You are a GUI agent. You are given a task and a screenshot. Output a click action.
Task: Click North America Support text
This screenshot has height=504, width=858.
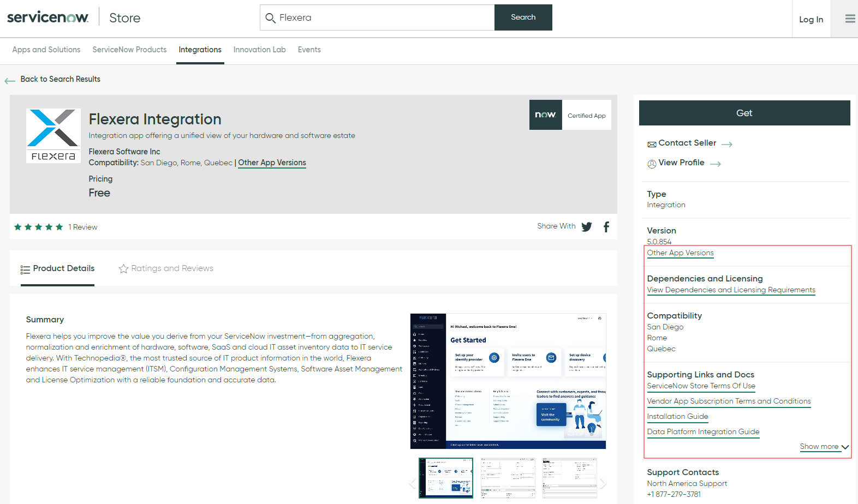pos(687,484)
